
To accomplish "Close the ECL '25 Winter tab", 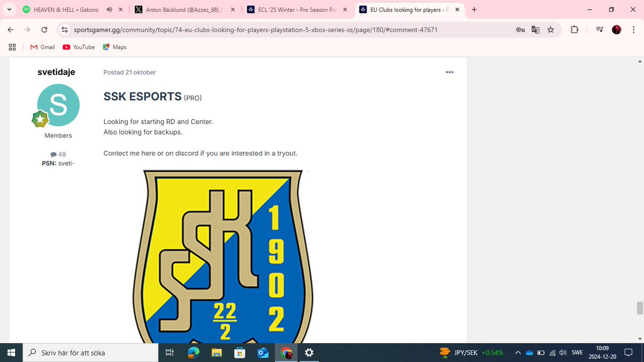I will (344, 10).
